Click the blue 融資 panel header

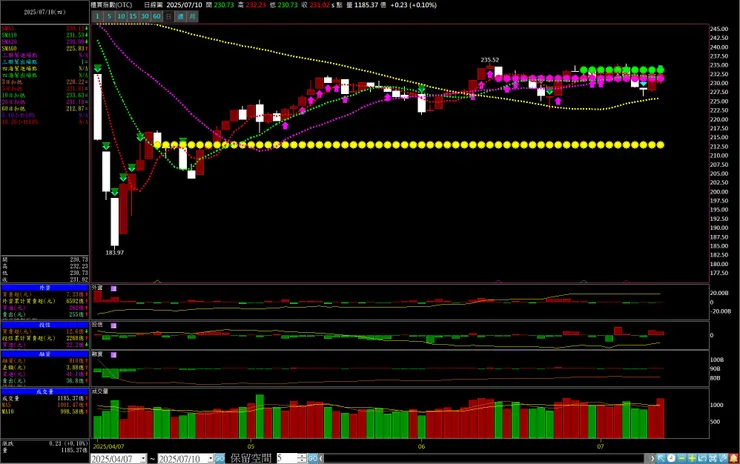click(x=45, y=354)
